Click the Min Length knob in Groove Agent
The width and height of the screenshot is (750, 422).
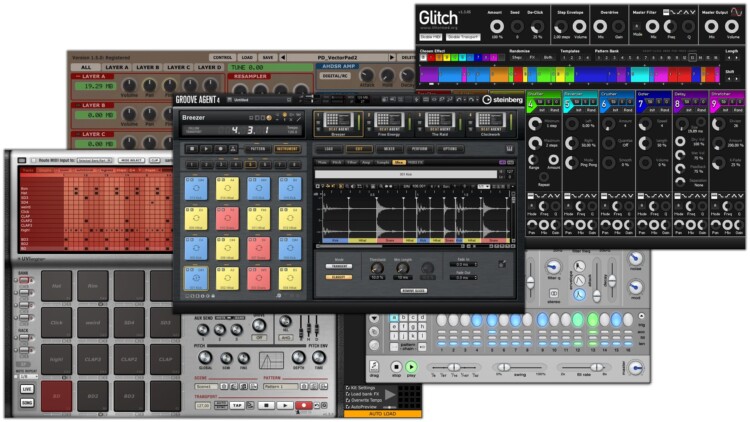(402, 268)
